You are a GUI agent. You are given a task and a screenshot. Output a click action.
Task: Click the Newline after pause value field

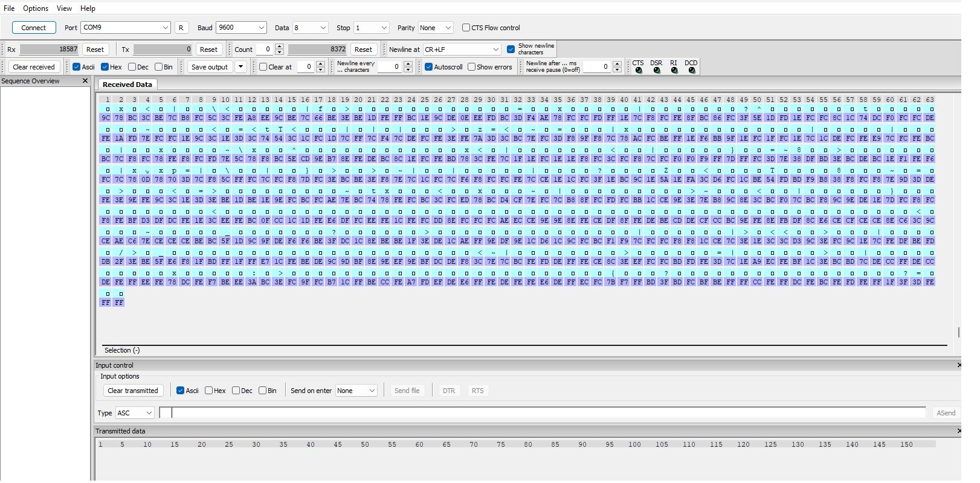pos(596,67)
